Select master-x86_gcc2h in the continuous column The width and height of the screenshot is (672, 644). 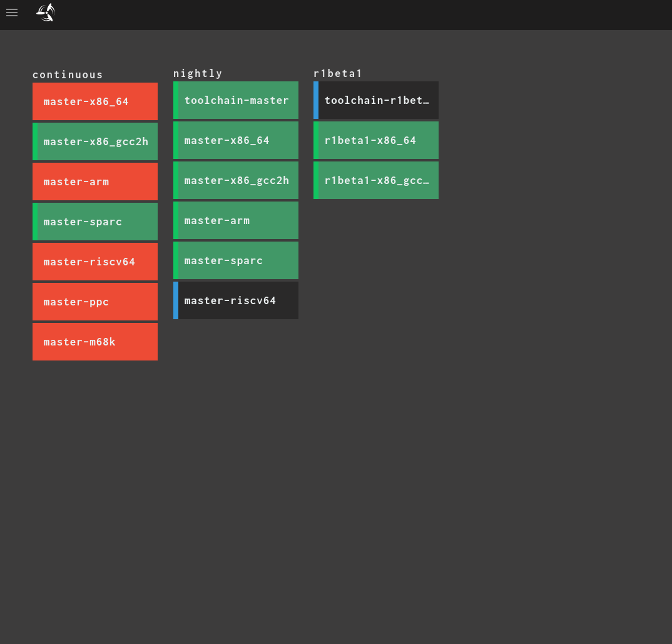pos(94,141)
